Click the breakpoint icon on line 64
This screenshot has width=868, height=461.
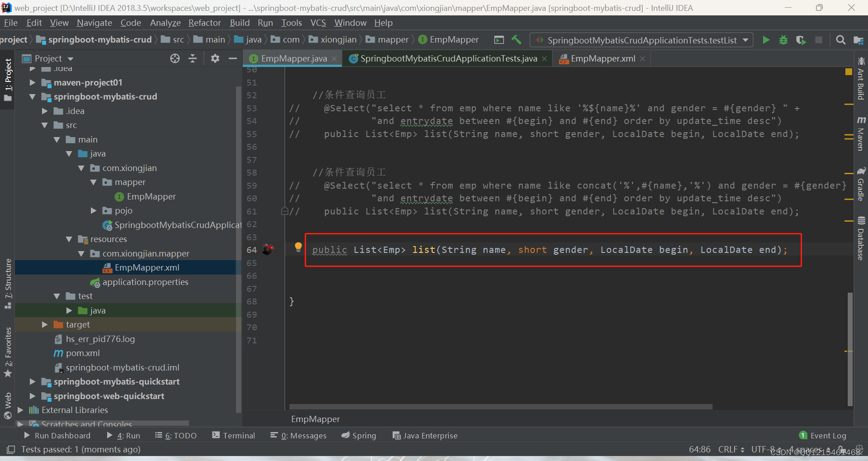(x=268, y=249)
